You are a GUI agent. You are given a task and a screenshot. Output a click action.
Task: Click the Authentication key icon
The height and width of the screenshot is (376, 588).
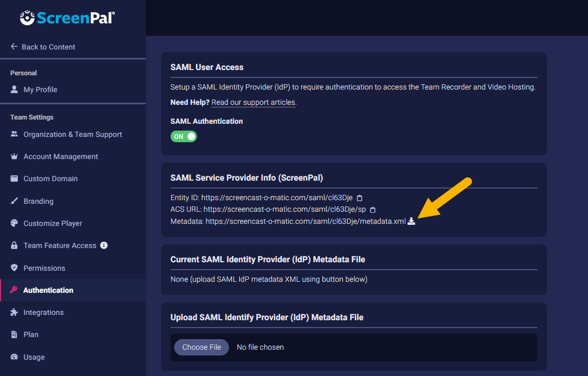coord(14,290)
